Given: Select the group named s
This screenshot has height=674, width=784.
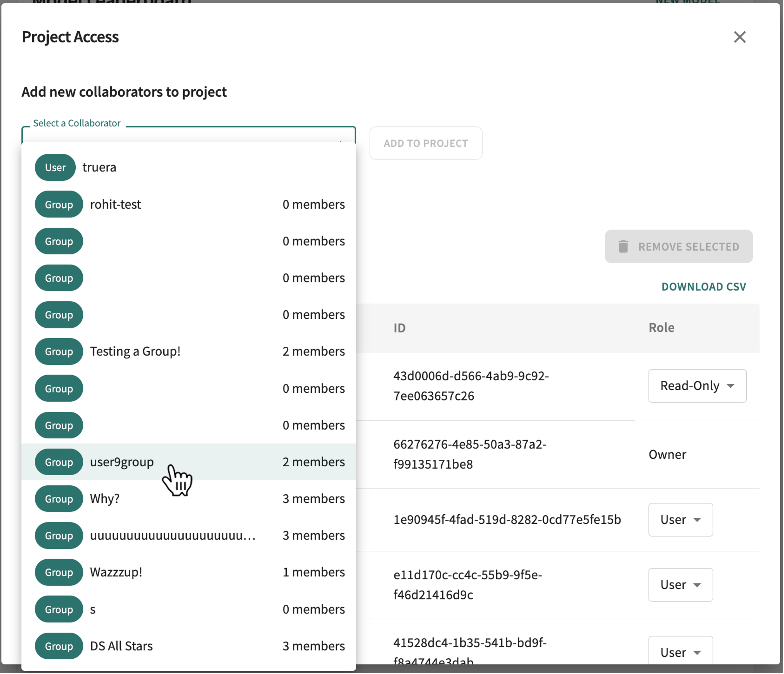Looking at the screenshot, I should (188, 609).
